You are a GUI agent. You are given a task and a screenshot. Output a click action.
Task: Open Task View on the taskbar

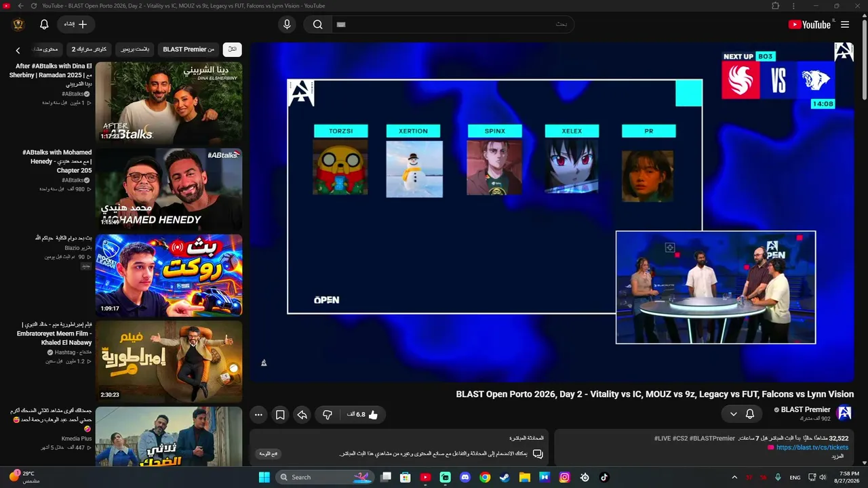tap(386, 477)
